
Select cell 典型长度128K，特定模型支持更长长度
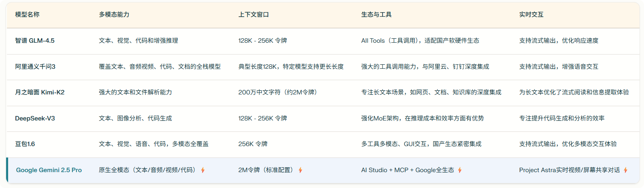(291, 66)
